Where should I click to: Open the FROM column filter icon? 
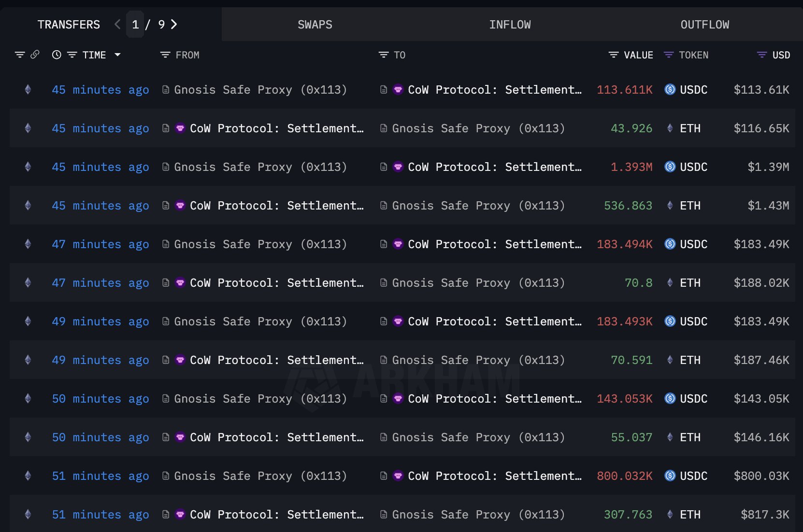click(165, 55)
